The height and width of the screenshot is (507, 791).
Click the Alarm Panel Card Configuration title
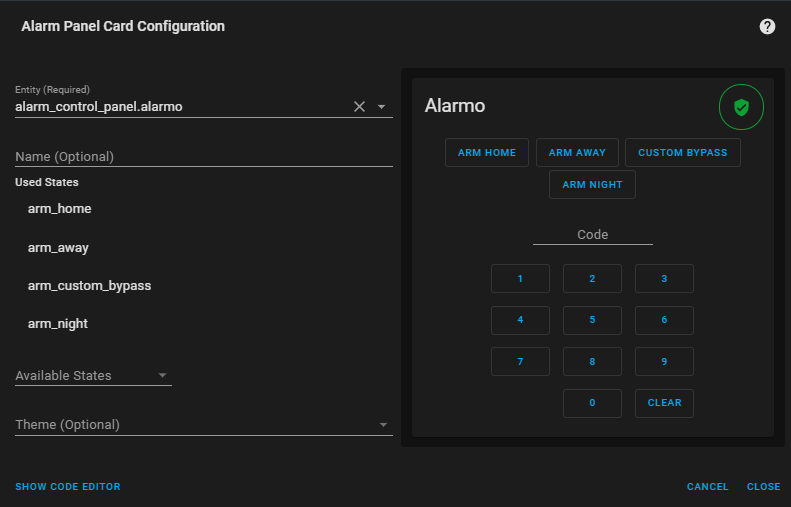(123, 26)
